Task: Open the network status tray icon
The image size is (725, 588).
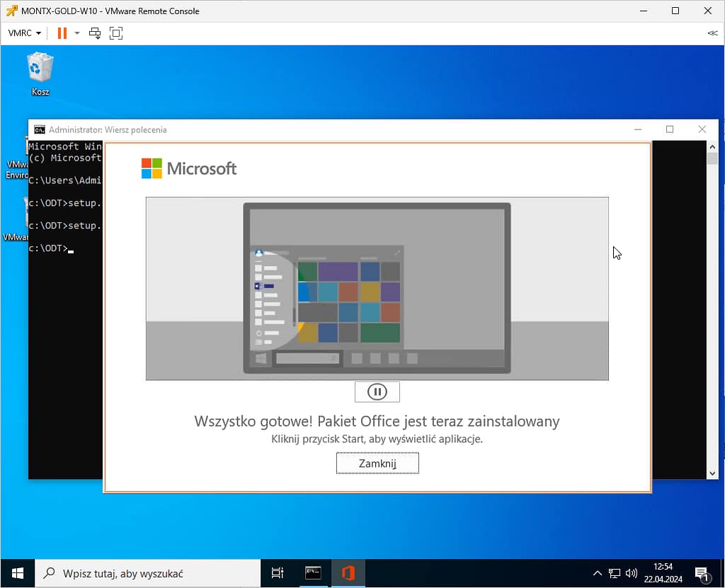Action: pos(615,573)
